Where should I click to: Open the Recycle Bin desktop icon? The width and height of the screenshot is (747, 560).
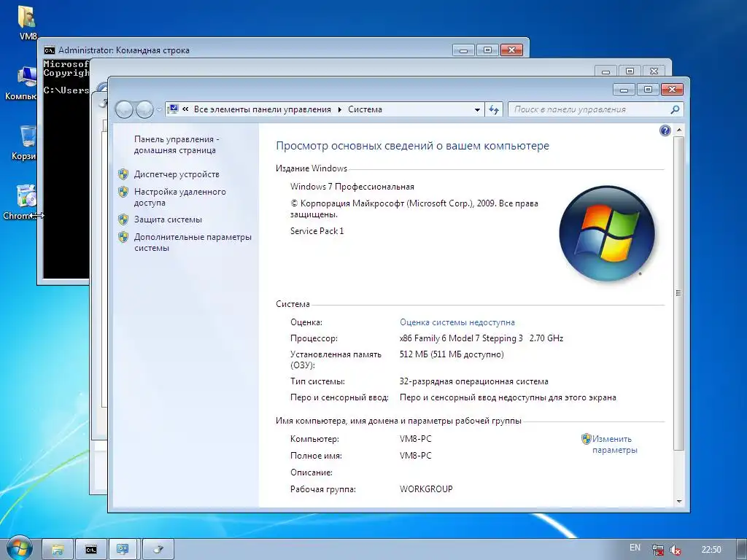(x=24, y=143)
